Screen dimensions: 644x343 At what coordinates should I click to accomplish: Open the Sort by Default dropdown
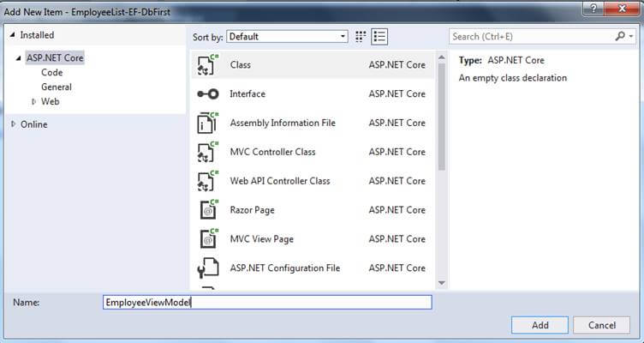point(287,37)
